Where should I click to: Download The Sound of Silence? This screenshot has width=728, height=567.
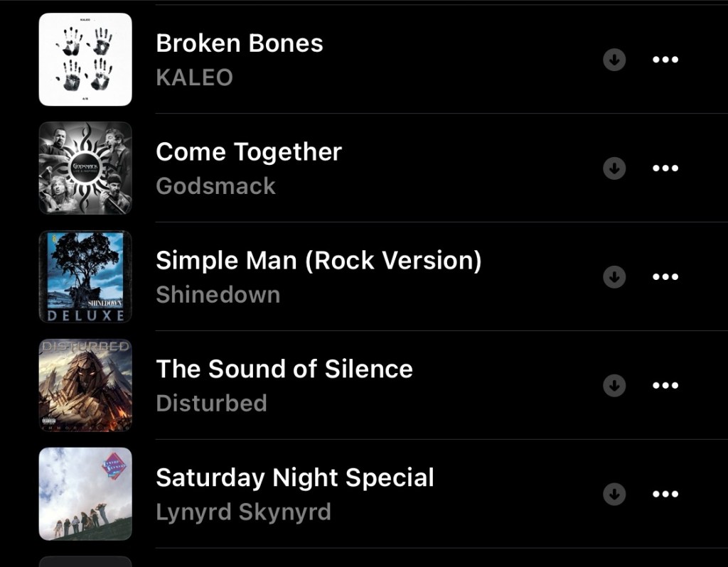pyautogui.click(x=614, y=386)
